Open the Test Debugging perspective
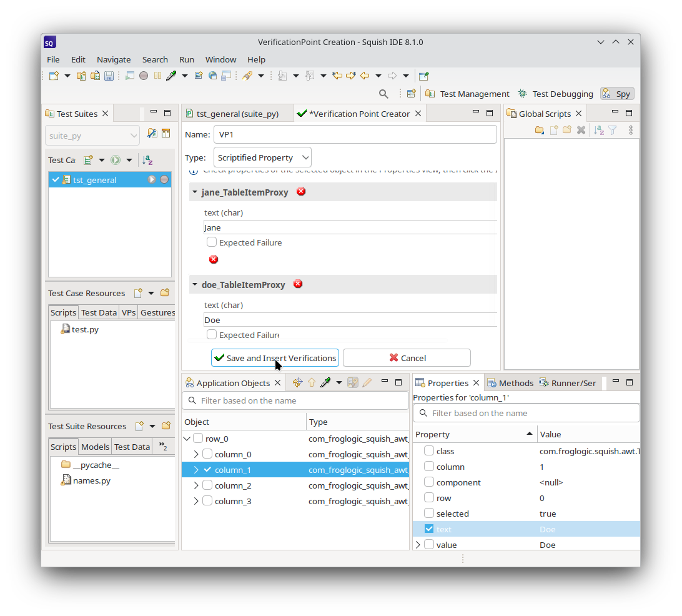Image resolution: width=682 pixels, height=616 pixels. (555, 94)
